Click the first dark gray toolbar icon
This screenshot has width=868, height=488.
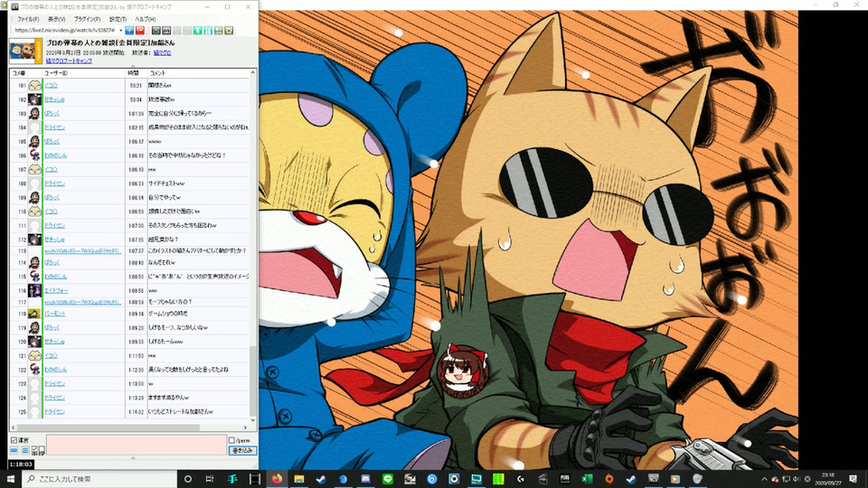pos(156,31)
